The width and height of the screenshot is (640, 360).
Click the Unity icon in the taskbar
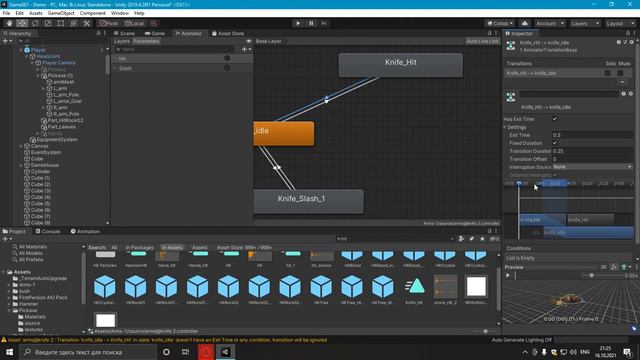225,352
